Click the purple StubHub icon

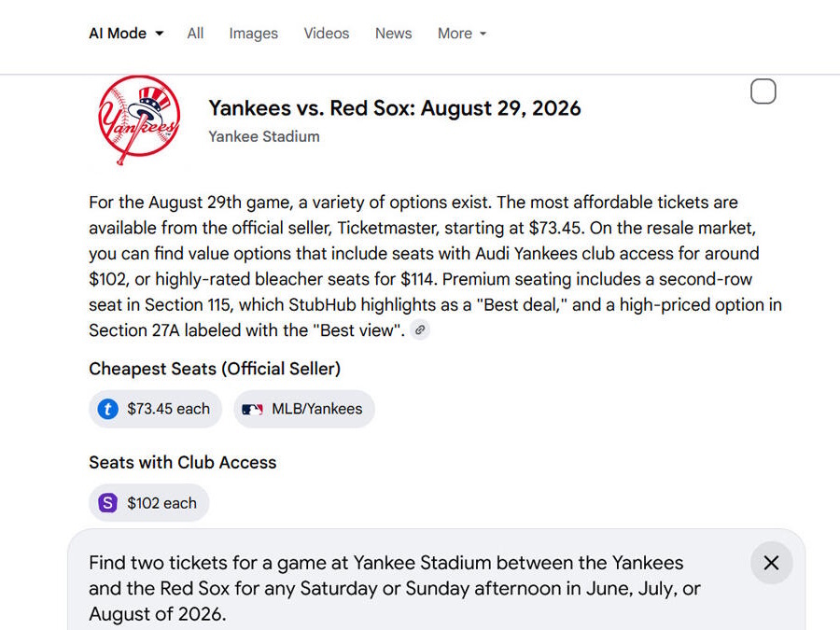click(x=108, y=503)
